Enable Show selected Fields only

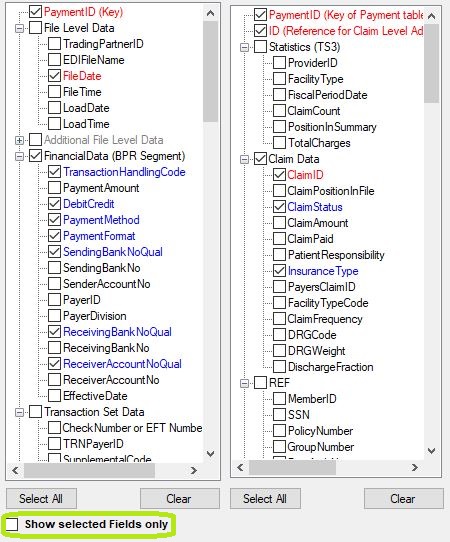point(12,524)
